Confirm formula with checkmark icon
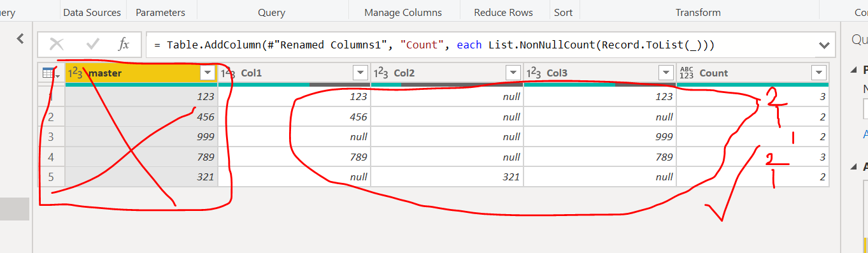 [x=93, y=44]
